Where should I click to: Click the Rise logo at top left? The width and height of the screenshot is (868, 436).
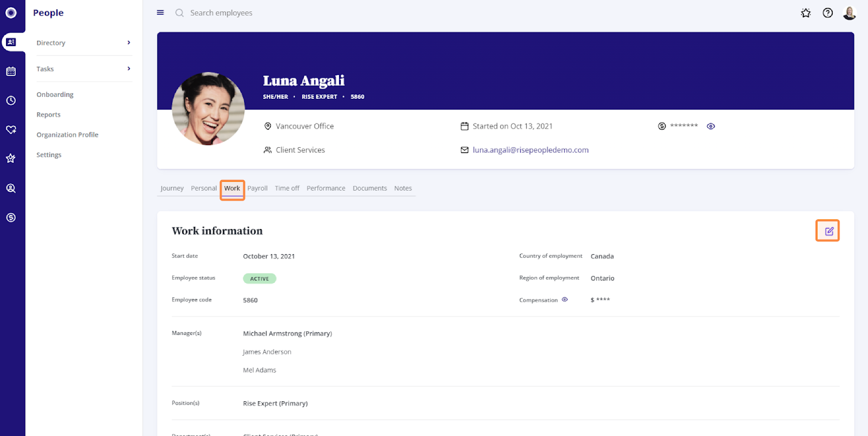pos(11,12)
